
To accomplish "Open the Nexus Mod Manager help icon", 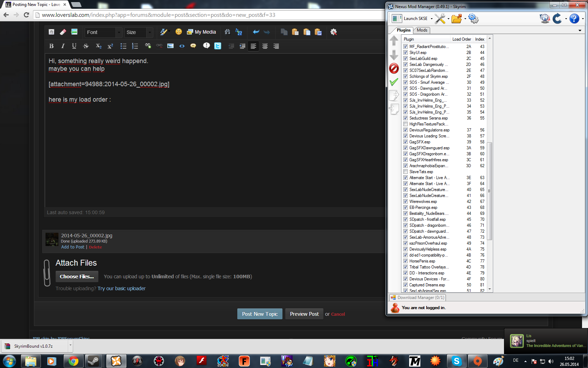I will click(x=574, y=19).
